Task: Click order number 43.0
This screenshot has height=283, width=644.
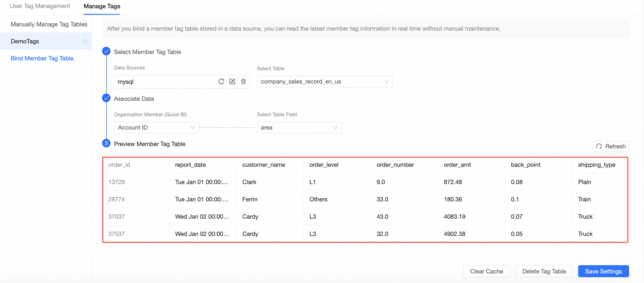Action: pyautogui.click(x=382, y=217)
